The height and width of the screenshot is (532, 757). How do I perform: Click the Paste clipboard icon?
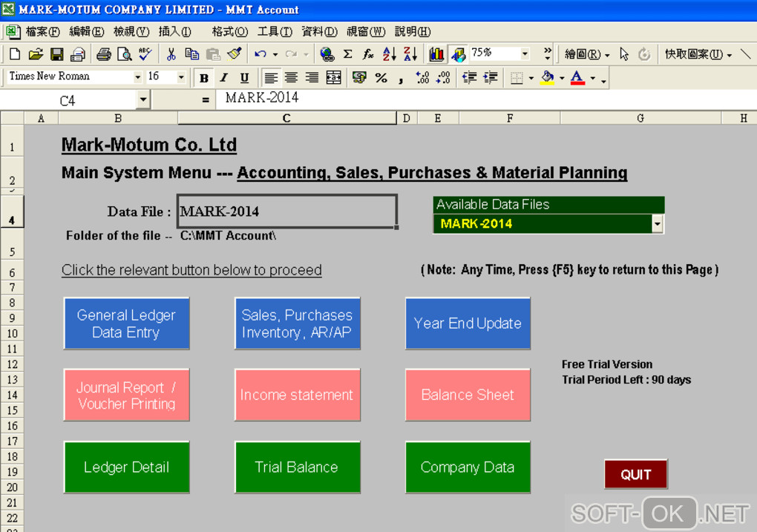(x=213, y=54)
